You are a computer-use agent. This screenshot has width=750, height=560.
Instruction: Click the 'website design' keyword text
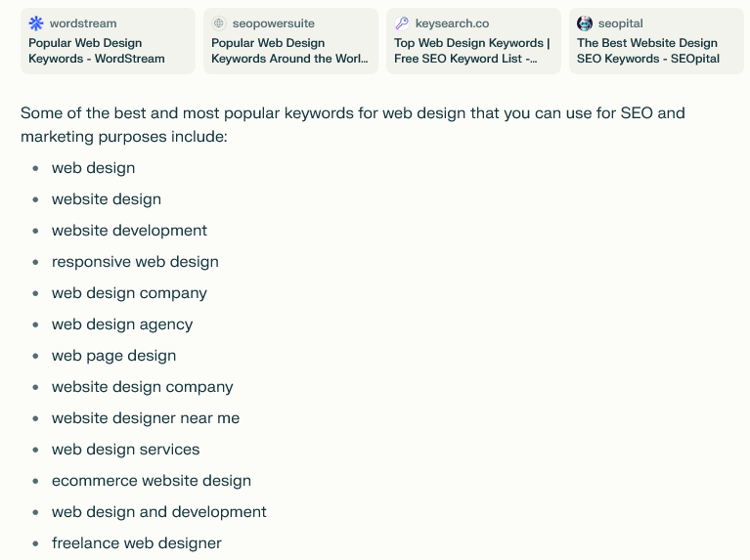click(107, 199)
